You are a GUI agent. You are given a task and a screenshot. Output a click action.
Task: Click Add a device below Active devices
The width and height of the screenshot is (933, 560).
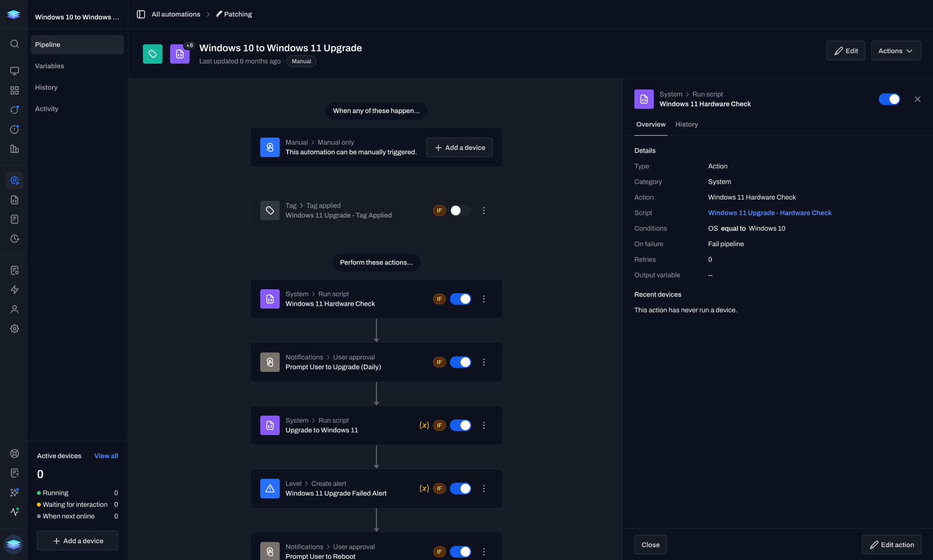pyautogui.click(x=77, y=541)
